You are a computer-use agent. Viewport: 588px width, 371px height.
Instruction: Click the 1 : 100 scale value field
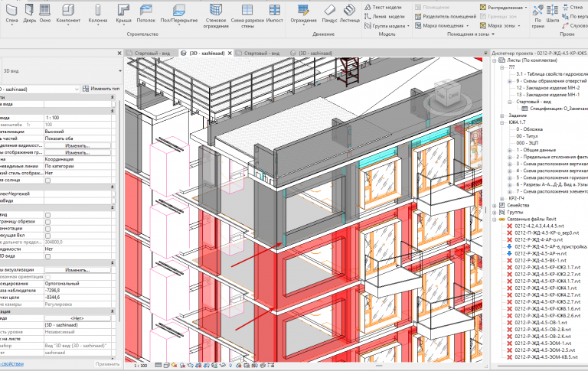[x=77, y=118]
